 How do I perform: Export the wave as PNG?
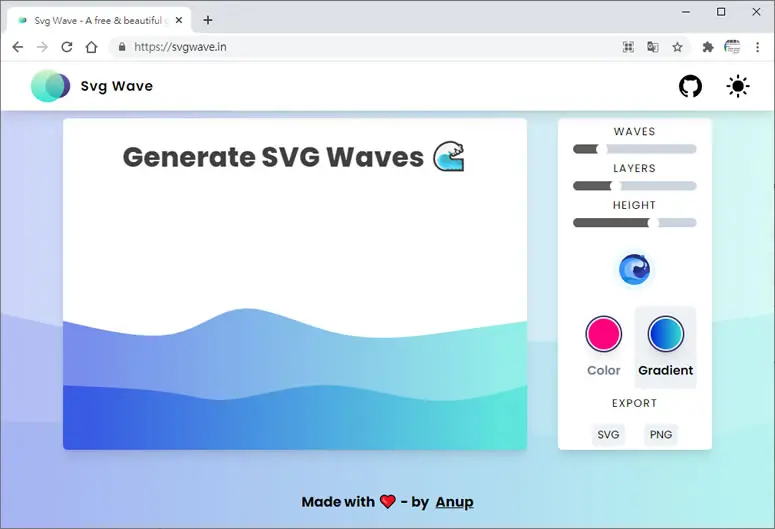(x=660, y=435)
